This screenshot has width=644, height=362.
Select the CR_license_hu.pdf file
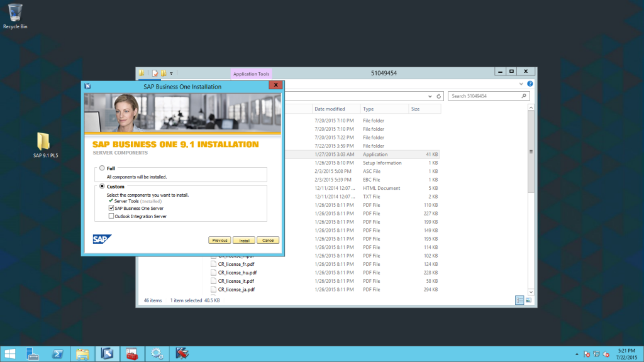coord(237,273)
